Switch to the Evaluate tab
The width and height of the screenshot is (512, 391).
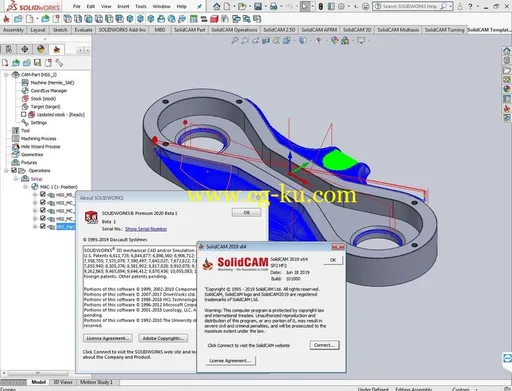(x=83, y=30)
